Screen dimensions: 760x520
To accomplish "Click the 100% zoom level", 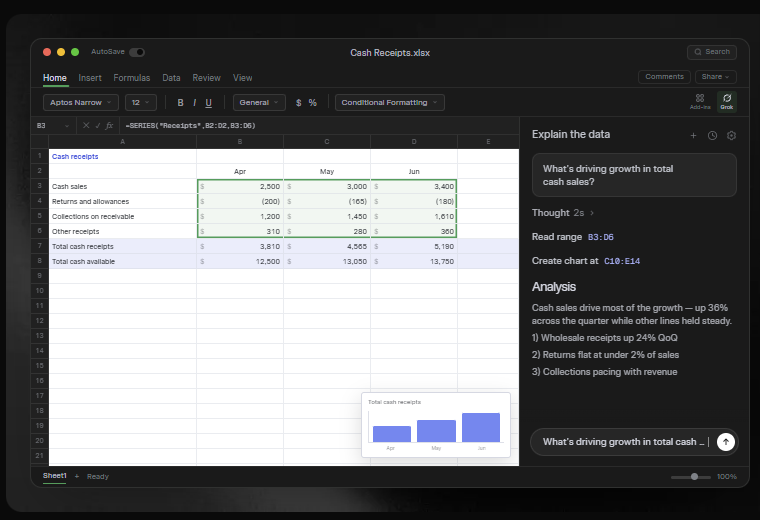I will point(727,477).
